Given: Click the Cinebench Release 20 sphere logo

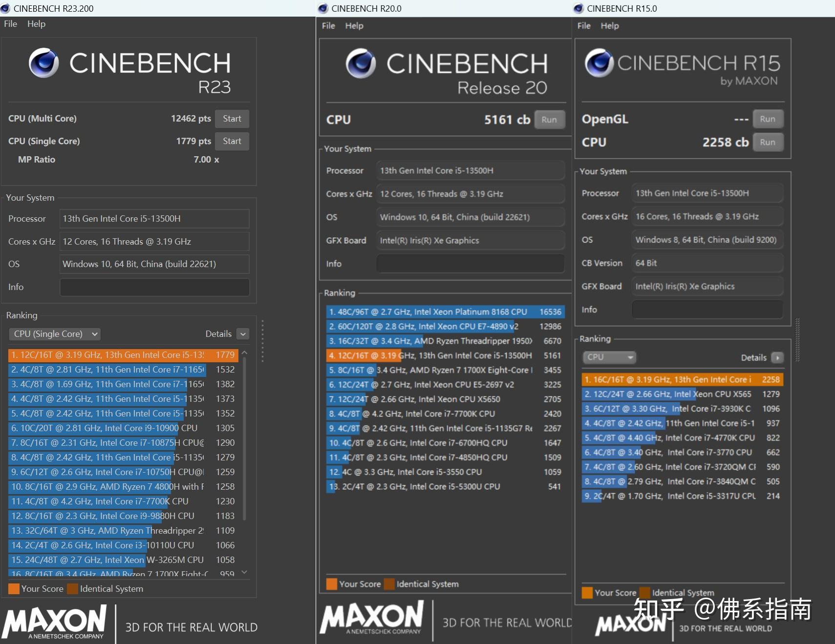Looking at the screenshot, I should point(361,63).
